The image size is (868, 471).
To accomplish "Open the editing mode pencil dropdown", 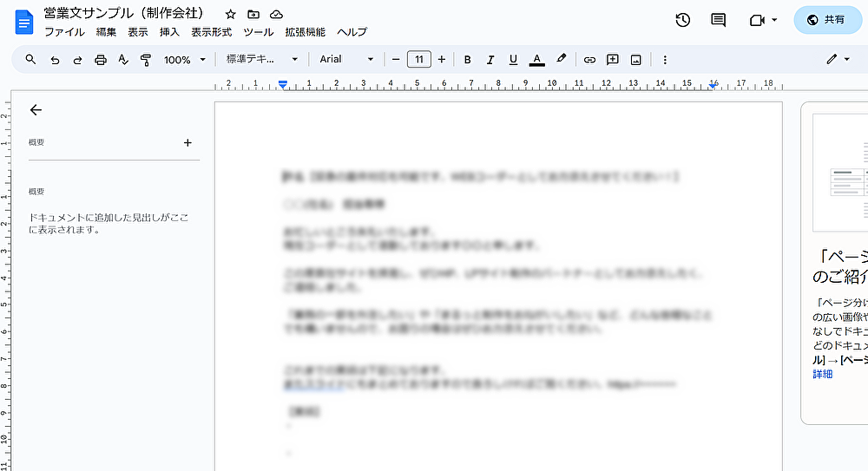I will tap(838, 59).
